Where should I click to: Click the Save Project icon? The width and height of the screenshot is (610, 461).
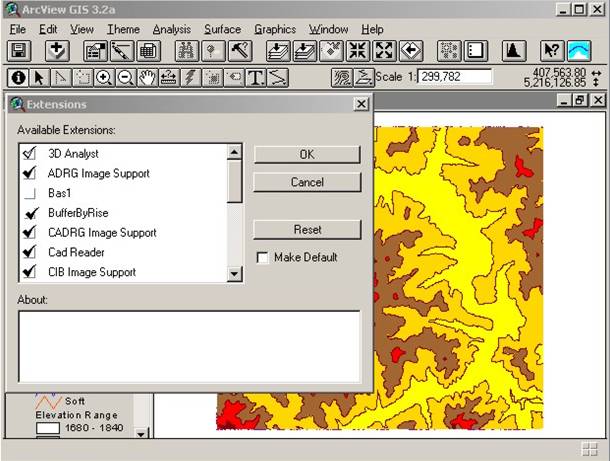pyautogui.click(x=19, y=51)
